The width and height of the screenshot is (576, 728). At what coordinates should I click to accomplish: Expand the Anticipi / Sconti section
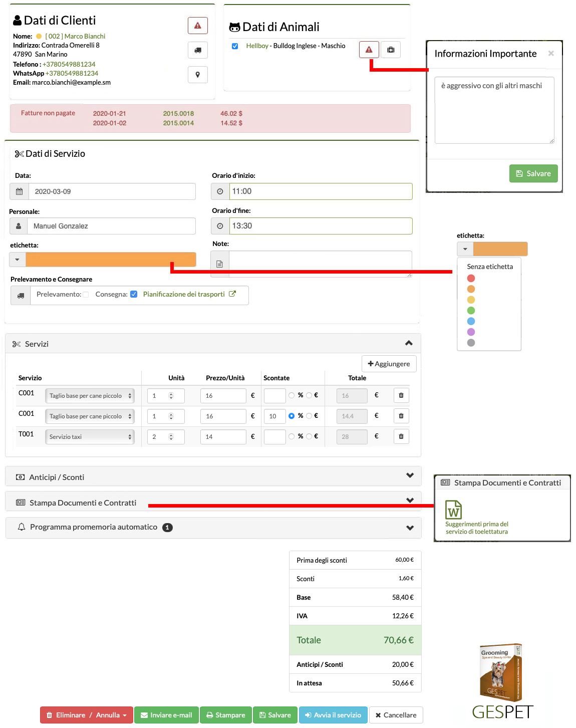[410, 475]
